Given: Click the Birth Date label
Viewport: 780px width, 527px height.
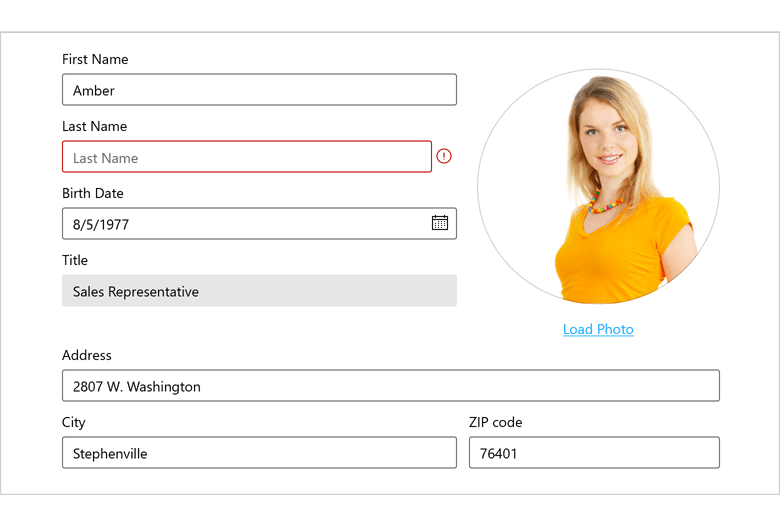Looking at the screenshot, I should (x=93, y=193).
